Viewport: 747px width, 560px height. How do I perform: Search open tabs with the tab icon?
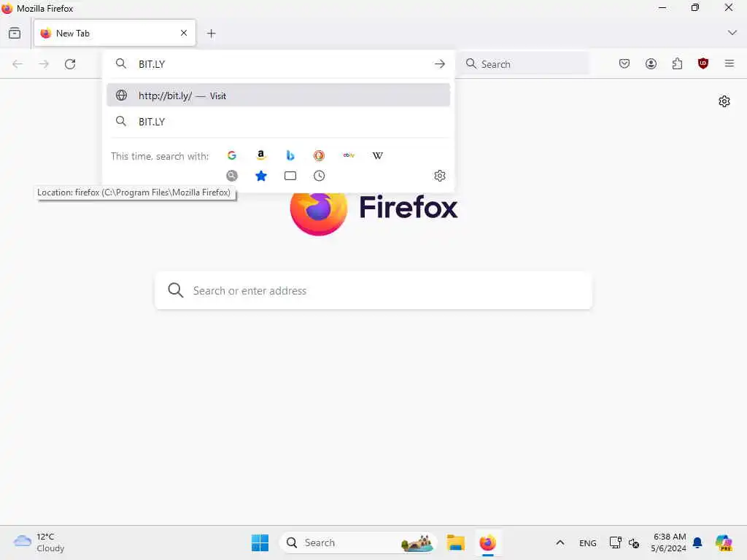pos(290,176)
